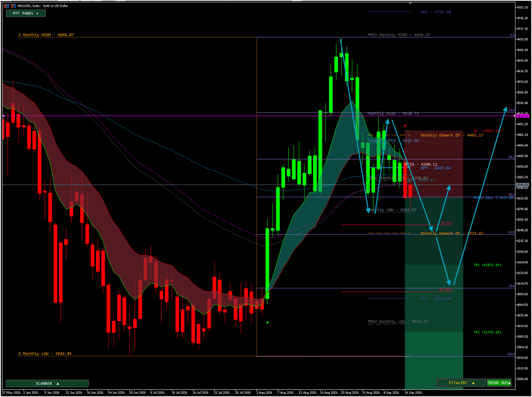Click the 19 Aug 2026 date on the time axis

point(329,393)
